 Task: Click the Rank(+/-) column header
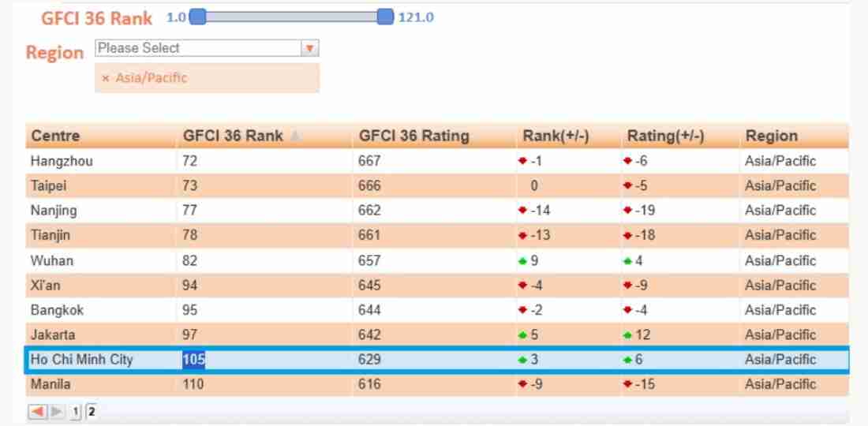[x=556, y=136]
